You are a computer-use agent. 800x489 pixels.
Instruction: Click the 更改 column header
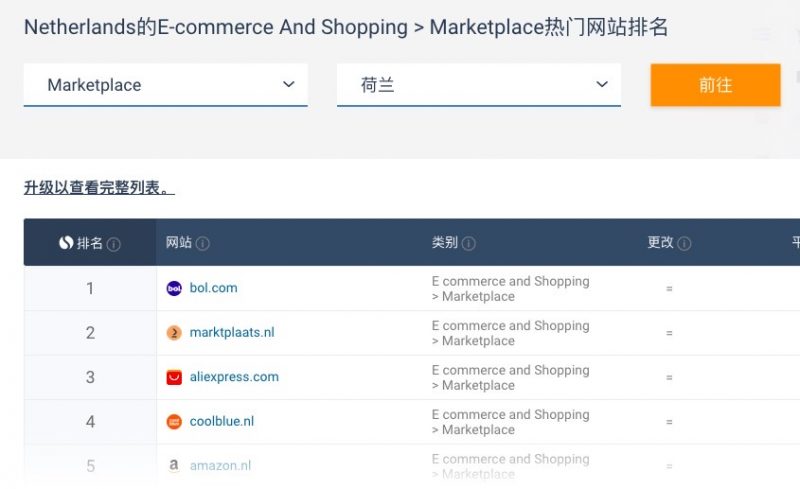pyautogui.click(x=661, y=242)
